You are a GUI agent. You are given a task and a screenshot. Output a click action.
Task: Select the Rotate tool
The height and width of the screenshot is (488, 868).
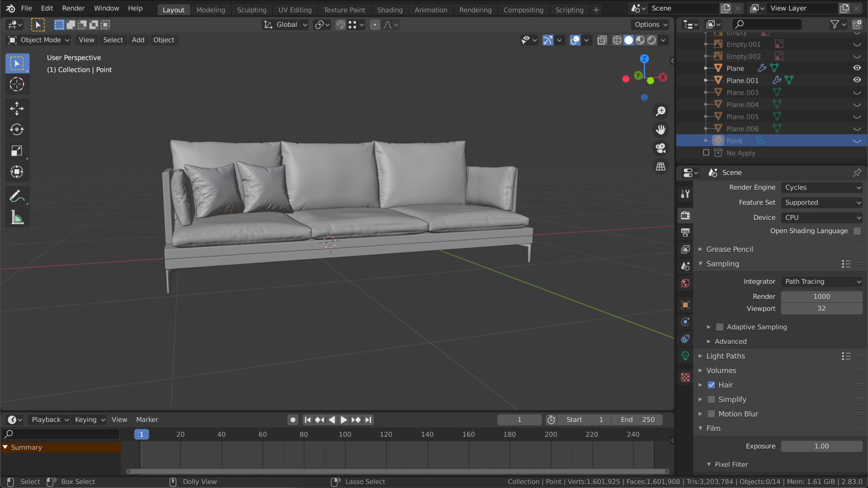coord(17,129)
